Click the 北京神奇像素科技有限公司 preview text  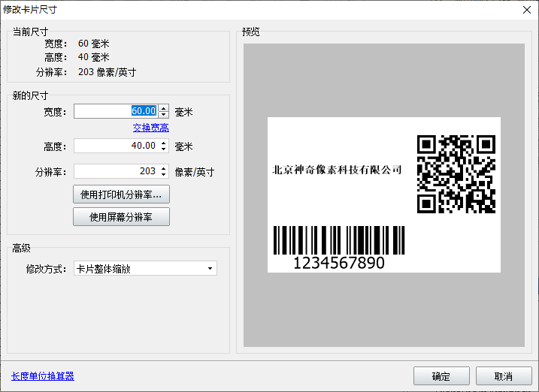(337, 170)
